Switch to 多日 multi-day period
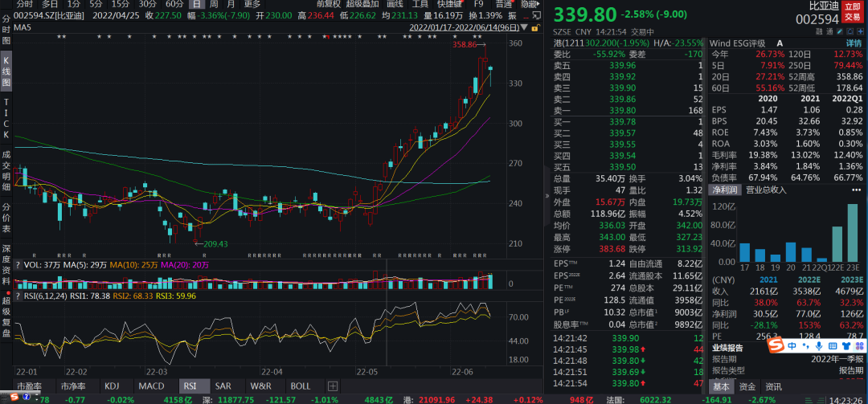The width and height of the screenshot is (868, 404). click(x=49, y=4)
